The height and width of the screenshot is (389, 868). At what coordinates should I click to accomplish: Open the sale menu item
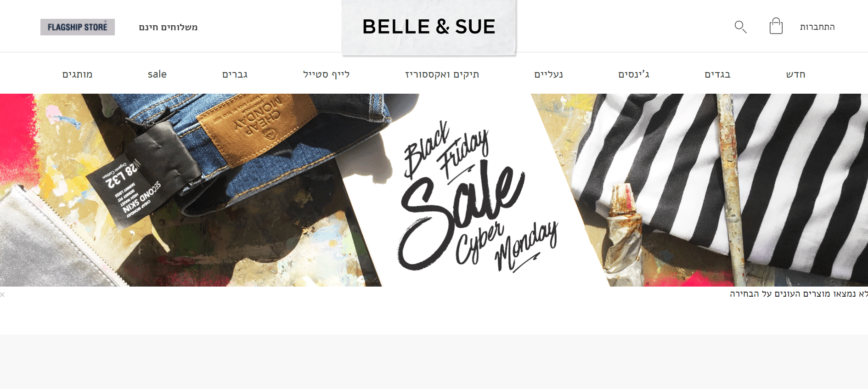point(157,74)
